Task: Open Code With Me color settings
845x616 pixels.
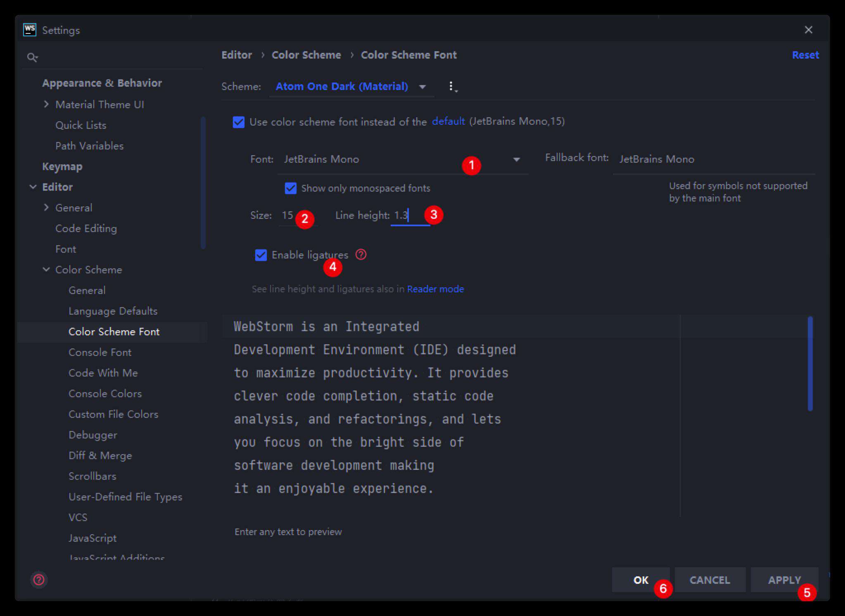Action: pos(103,373)
